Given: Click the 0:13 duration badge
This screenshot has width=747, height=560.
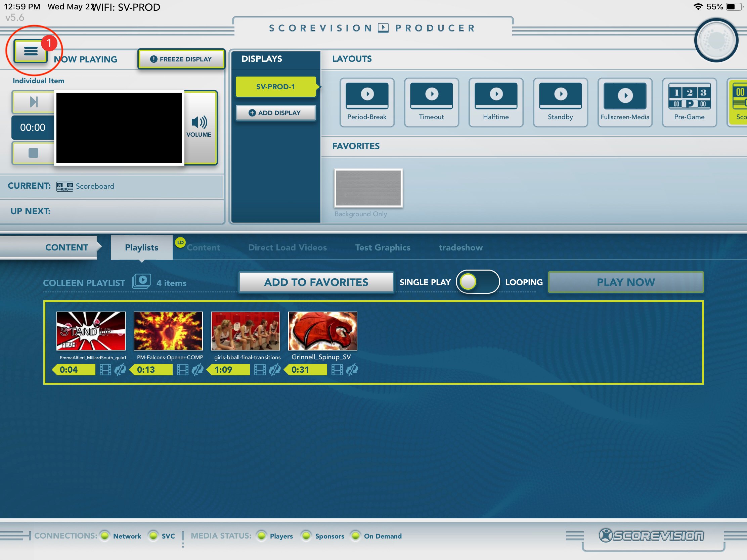Looking at the screenshot, I should [151, 370].
